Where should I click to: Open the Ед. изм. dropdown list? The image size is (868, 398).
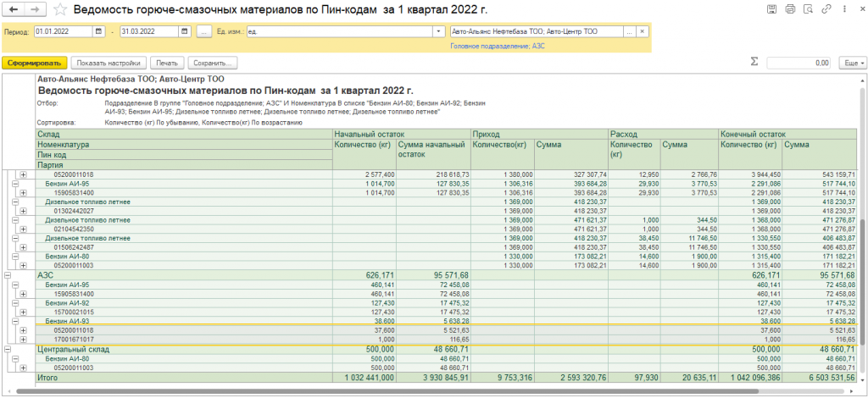click(x=438, y=31)
